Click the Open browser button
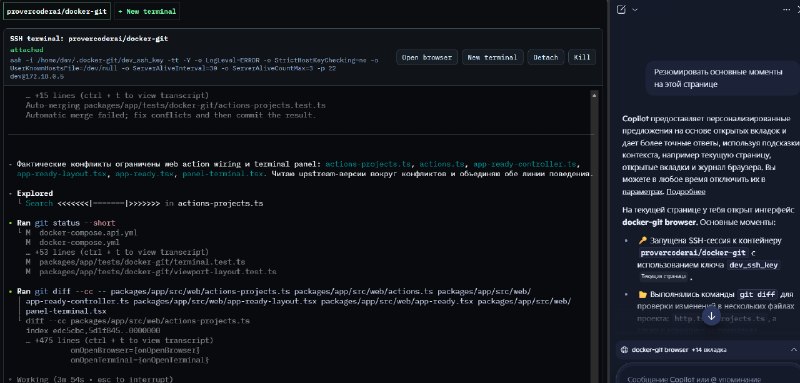 click(x=427, y=58)
